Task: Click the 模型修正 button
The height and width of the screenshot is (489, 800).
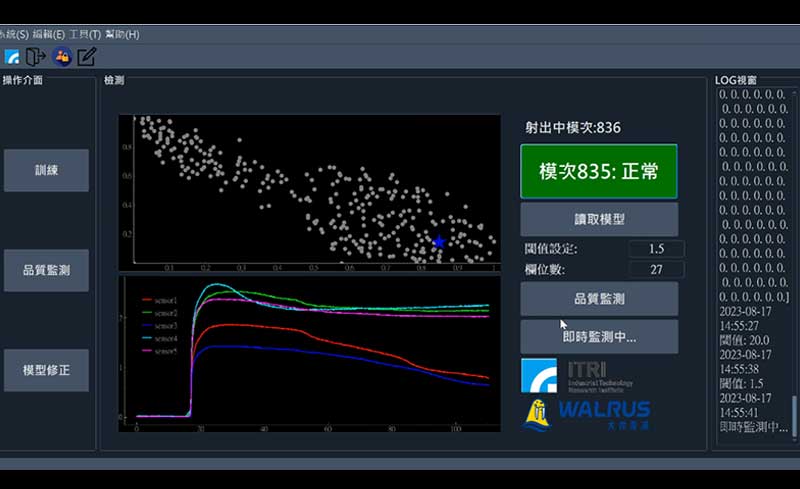Action: pyautogui.click(x=46, y=371)
